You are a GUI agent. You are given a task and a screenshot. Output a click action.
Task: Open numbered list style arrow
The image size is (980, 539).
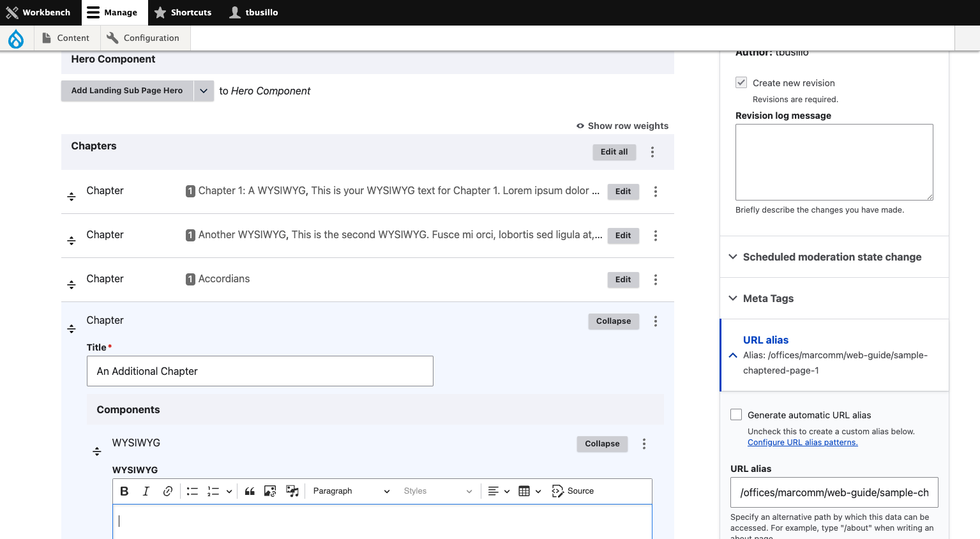tap(229, 491)
